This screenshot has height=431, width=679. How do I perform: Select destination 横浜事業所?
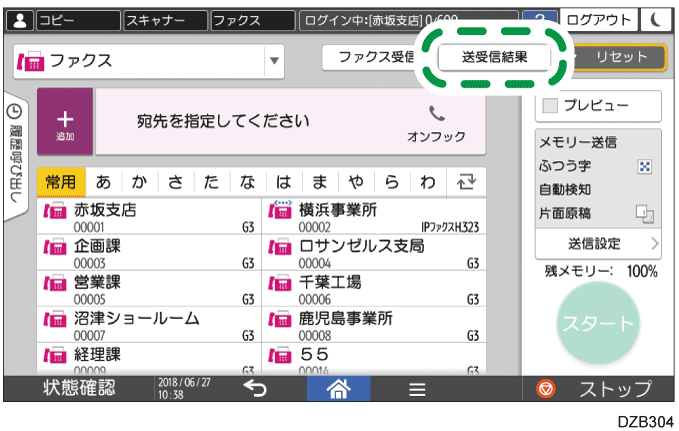[x=374, y=217]
